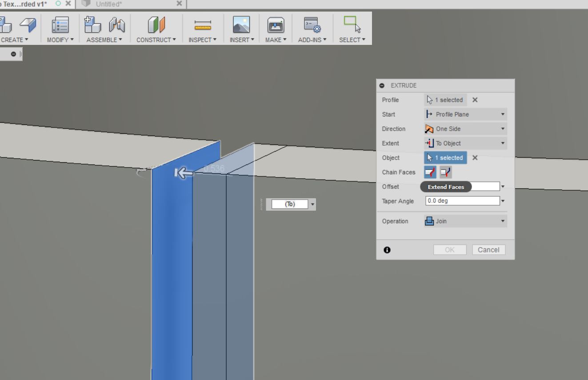
Task: Collapse the browser panel with minus icon
Action: pyautogui.click(x=13, y=54)
